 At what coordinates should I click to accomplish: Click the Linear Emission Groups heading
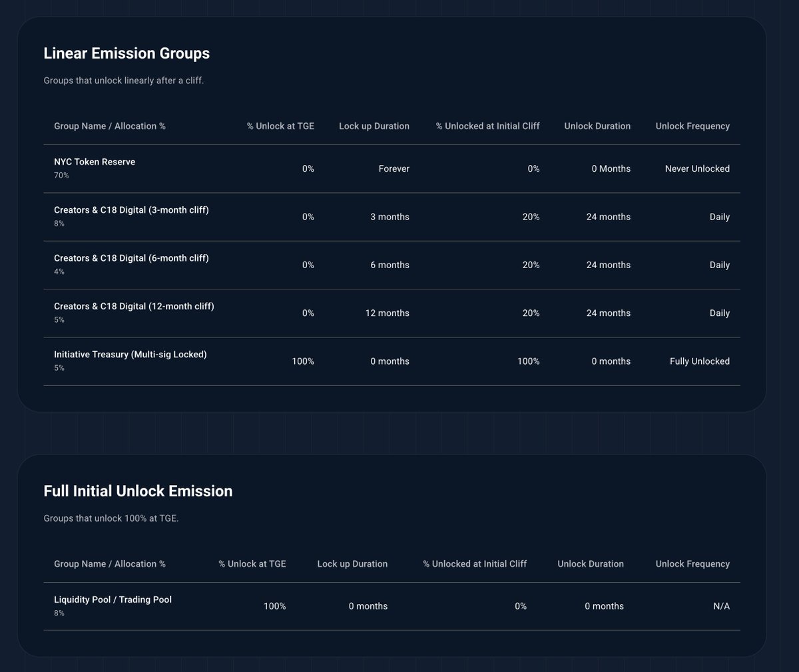click(127, 53)
